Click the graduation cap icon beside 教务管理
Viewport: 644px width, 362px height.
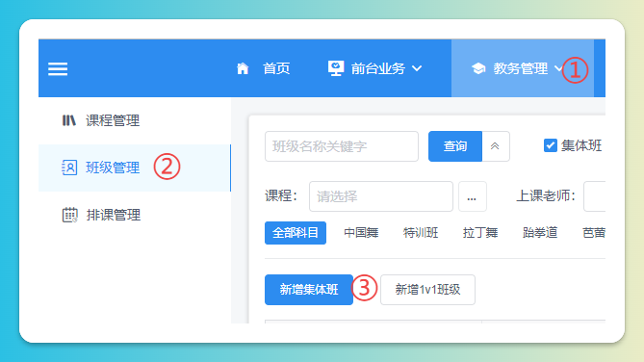478,68
